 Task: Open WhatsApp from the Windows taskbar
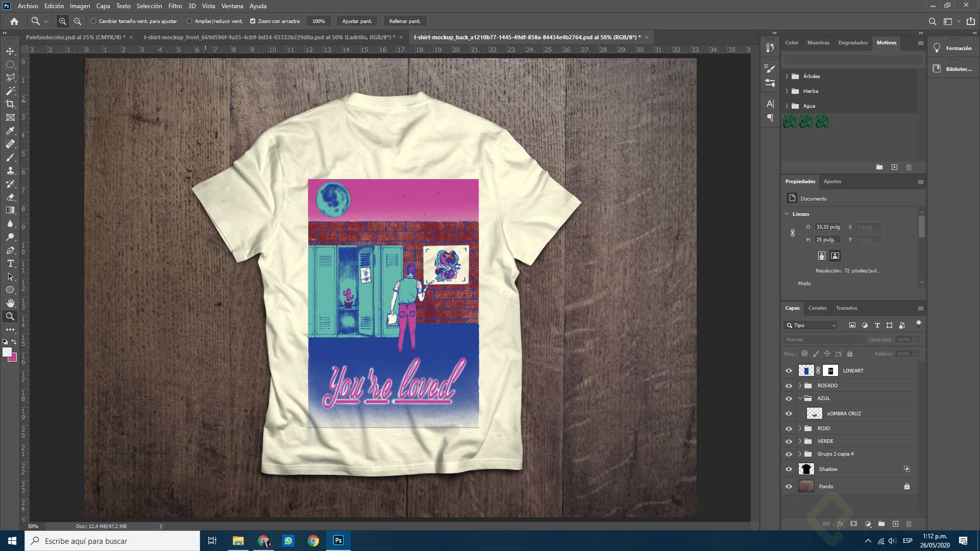click(x=288, y=541)
